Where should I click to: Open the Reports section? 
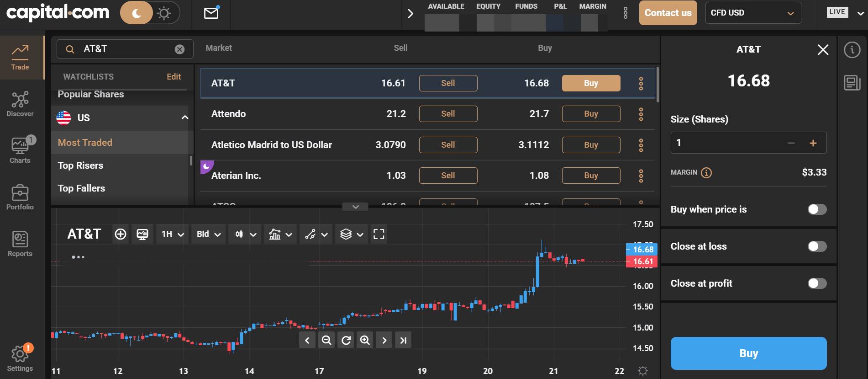(20, 244)
